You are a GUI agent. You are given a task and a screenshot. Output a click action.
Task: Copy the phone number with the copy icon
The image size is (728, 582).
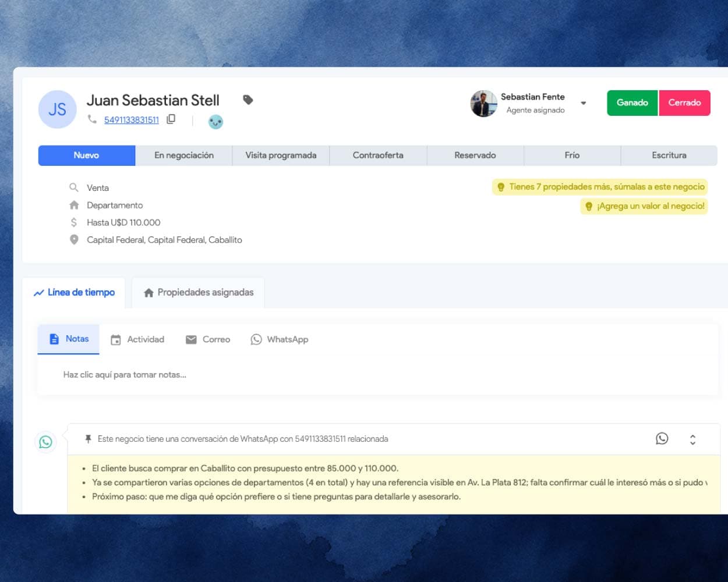(x=171, y=119)
